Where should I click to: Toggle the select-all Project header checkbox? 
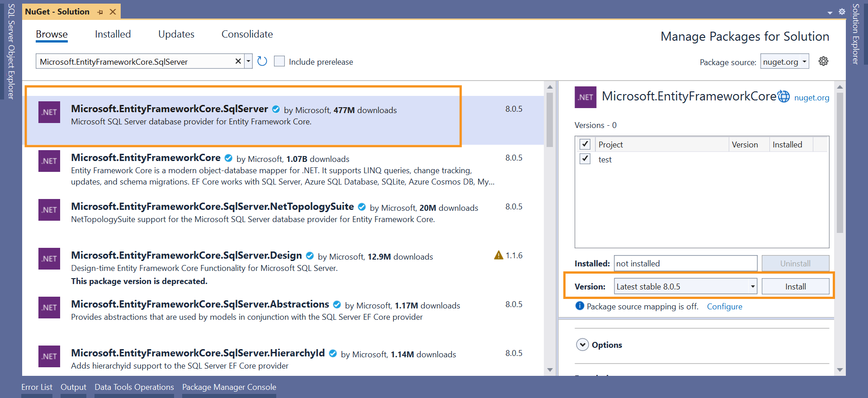click(x=585, y=144)
